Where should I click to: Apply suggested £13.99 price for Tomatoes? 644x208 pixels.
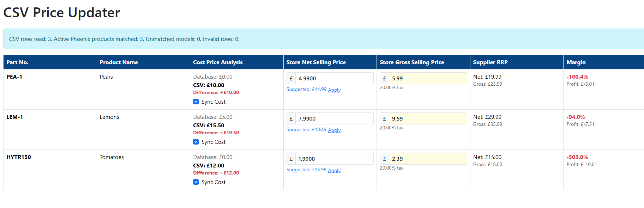[x=334, y=170]
